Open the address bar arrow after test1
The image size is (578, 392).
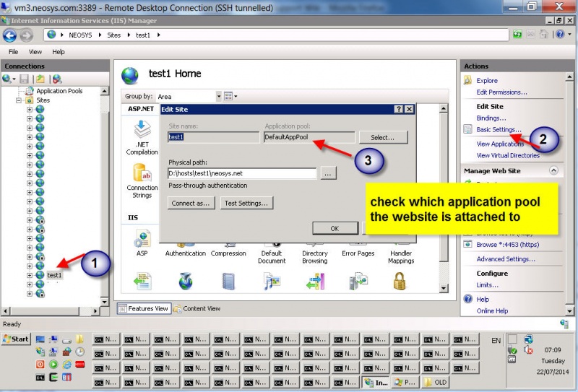click(158, 35)
